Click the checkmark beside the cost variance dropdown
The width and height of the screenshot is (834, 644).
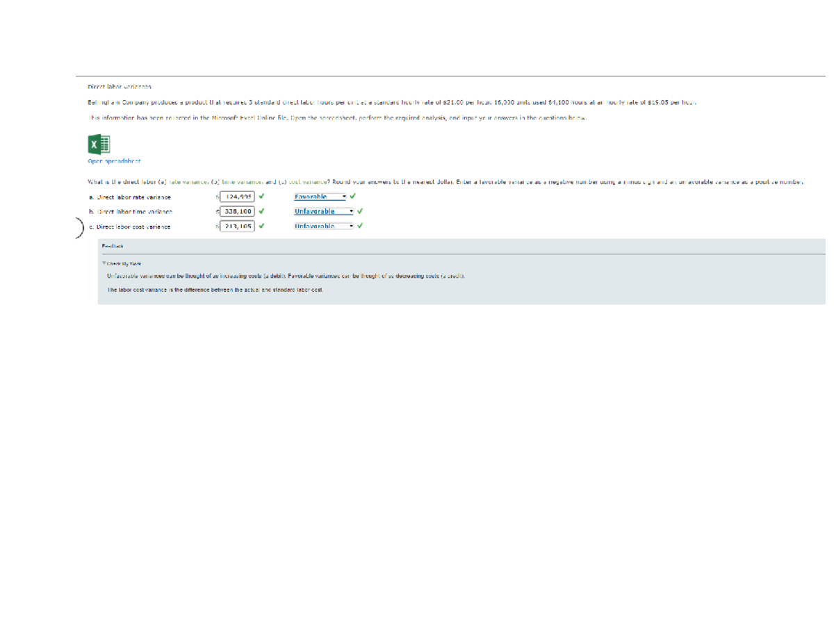click(359, 225)
